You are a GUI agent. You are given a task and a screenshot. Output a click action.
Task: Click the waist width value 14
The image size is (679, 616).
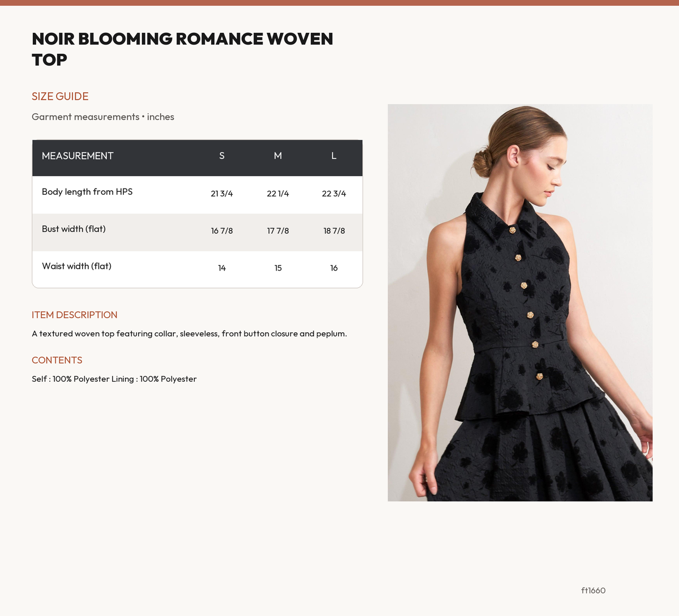[222, 268]
